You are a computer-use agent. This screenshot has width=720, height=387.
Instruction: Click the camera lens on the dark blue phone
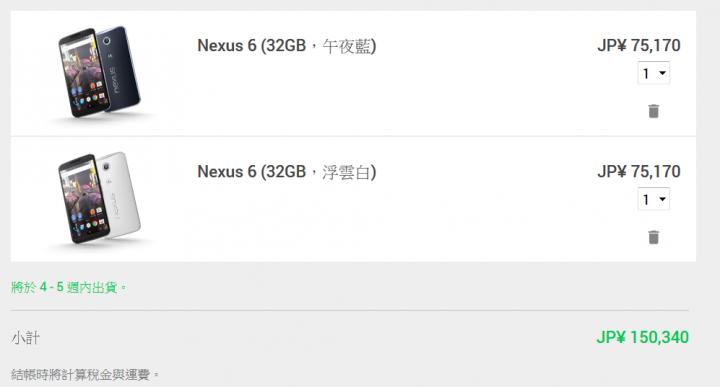(107, 41)
